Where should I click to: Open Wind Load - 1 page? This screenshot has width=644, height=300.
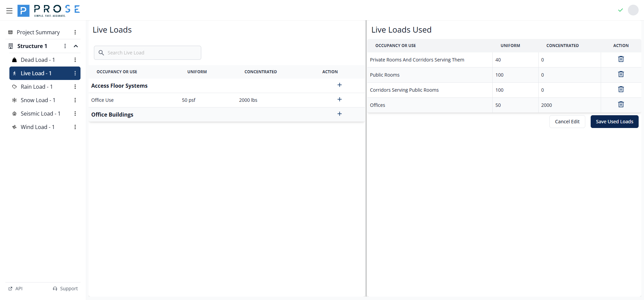[37, 127]
